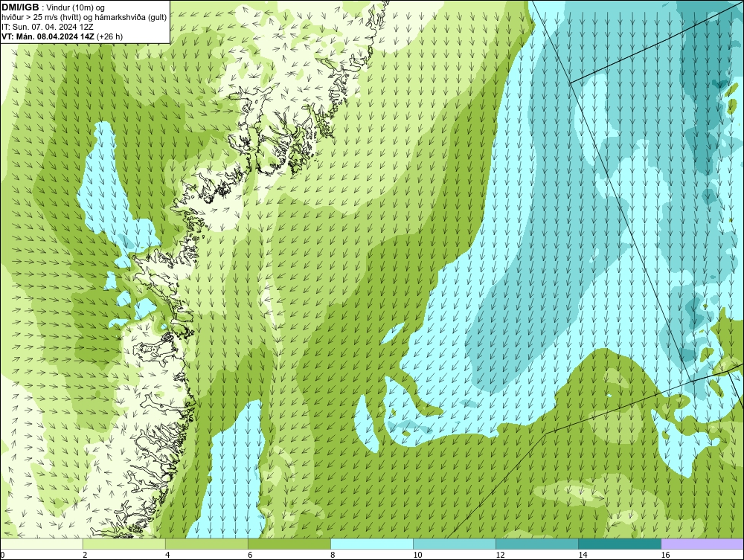The height and width of the screenshot is (560, 744).
Task: Click the 14–16 m/s dark teal scale segment
Action: [620, 544]
